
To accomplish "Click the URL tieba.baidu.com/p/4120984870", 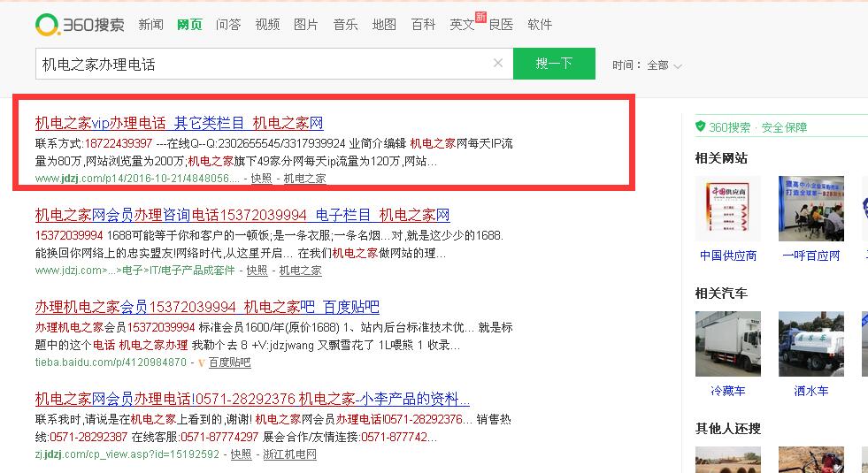I will 111,362.
